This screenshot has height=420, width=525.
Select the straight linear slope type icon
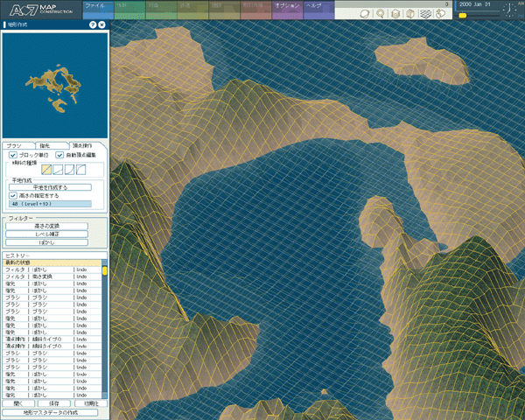(46, 170)
